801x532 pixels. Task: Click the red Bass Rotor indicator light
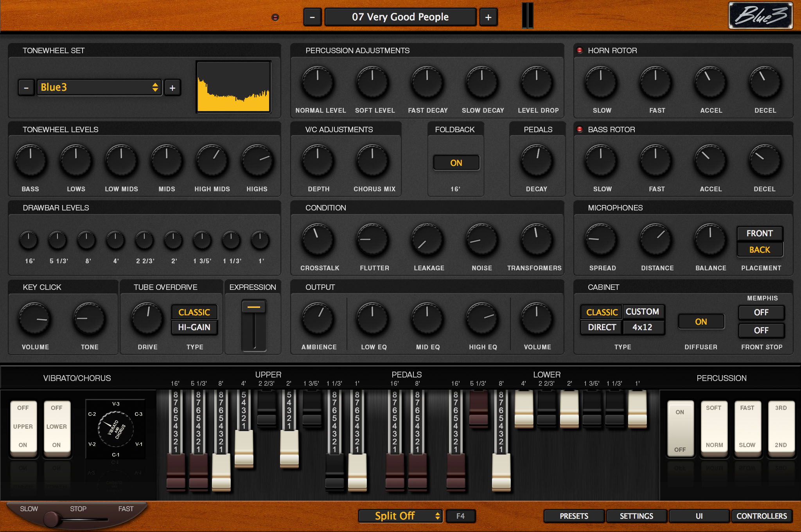click(x=580, y=129)
